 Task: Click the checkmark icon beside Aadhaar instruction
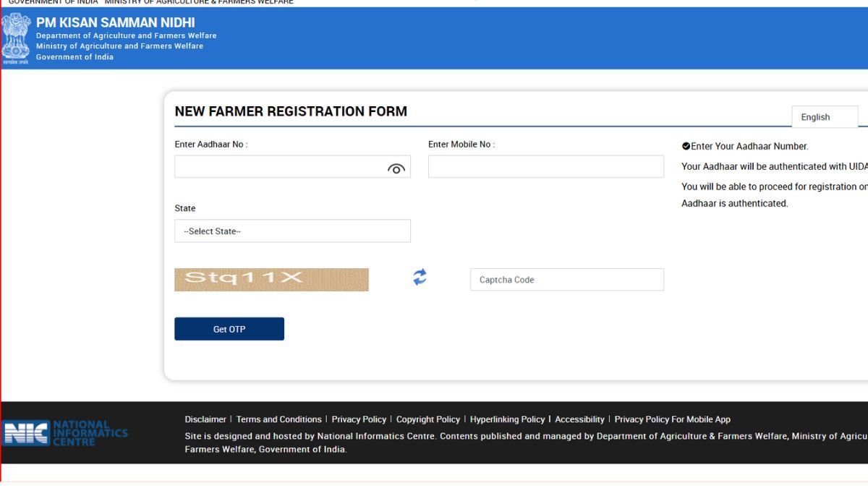[686, 145]
